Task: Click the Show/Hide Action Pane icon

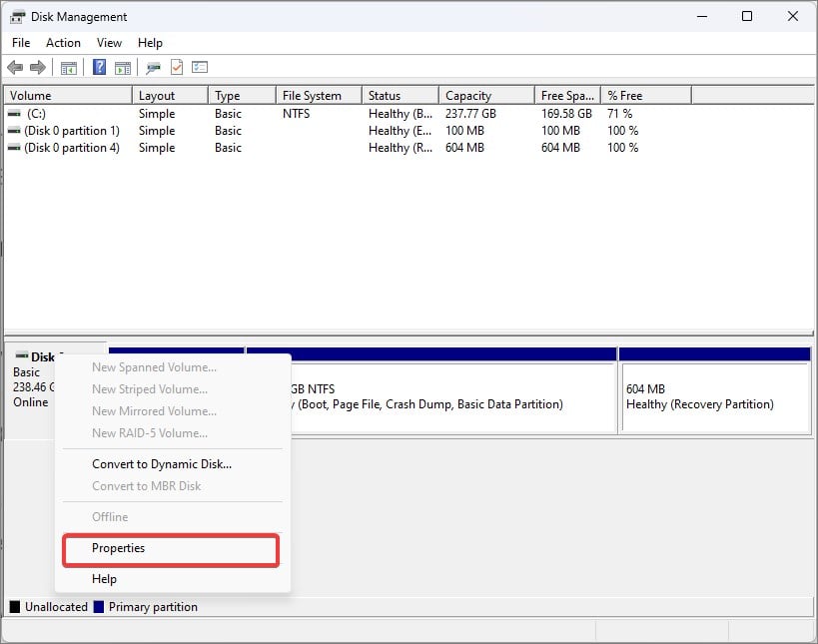Action: coord(123,68)
